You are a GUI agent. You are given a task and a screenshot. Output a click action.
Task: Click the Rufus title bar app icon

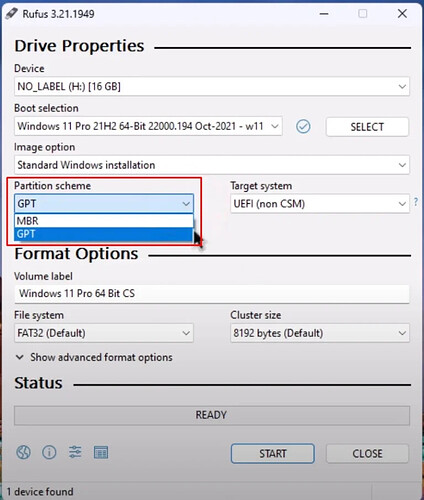pyautogui.click(x=11, y=14)
